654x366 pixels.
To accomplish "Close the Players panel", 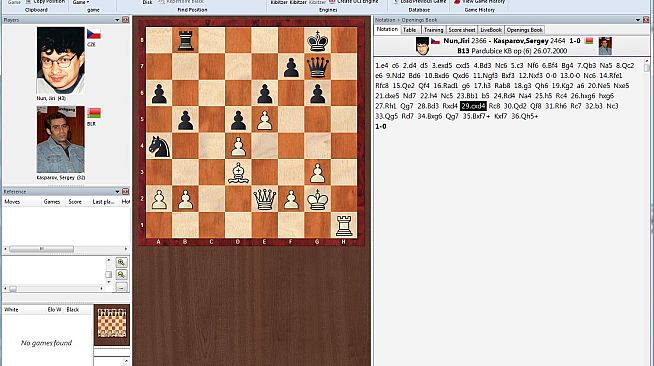I will pos(126,20).
